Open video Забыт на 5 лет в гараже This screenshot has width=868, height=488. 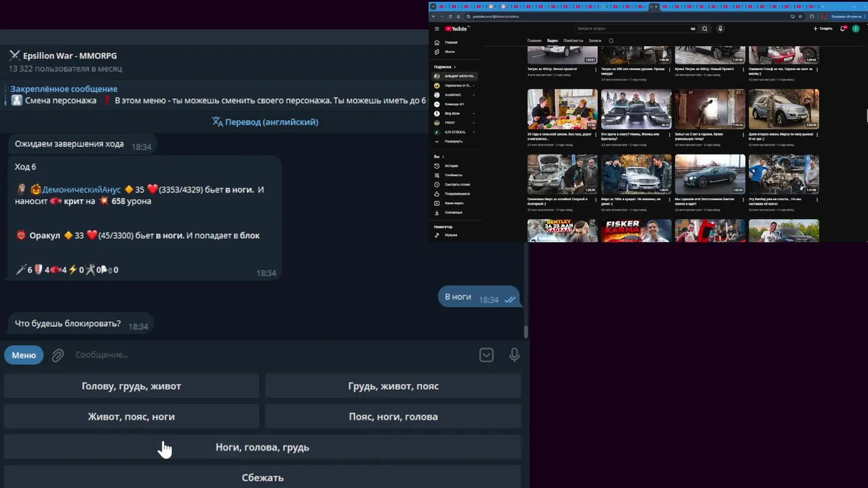click(x=710, y=109)
